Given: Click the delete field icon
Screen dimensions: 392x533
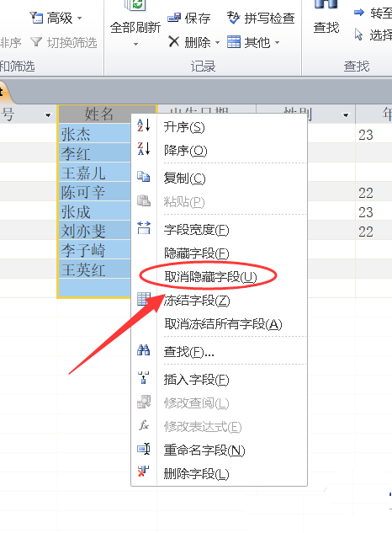Looking at the screenshot, I should 143,472.
